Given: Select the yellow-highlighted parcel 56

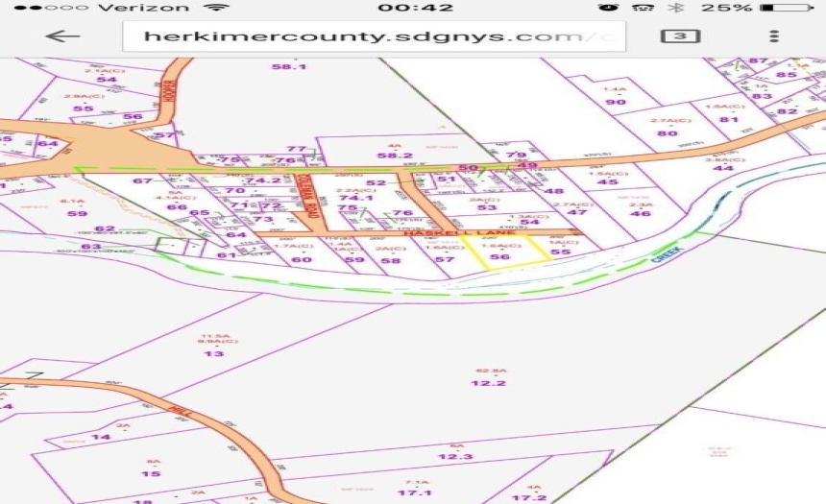Looking at the screenshot, I should [x=500, y=254].
